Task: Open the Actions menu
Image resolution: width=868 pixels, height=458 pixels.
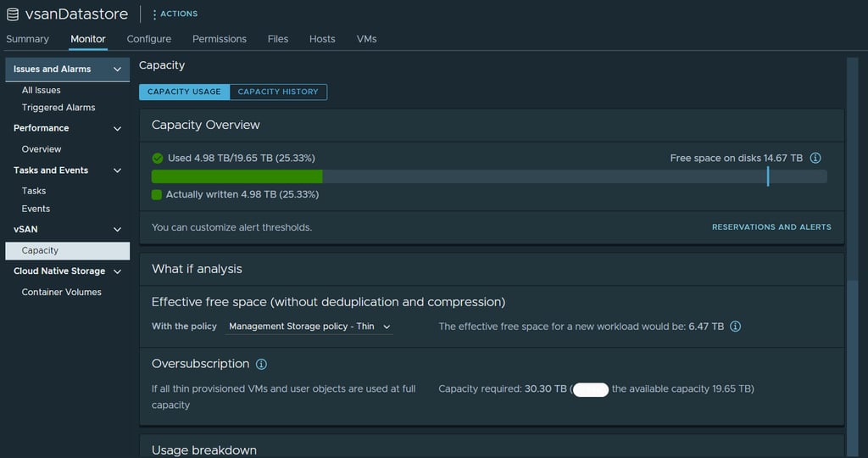Action: pos(174,14)
